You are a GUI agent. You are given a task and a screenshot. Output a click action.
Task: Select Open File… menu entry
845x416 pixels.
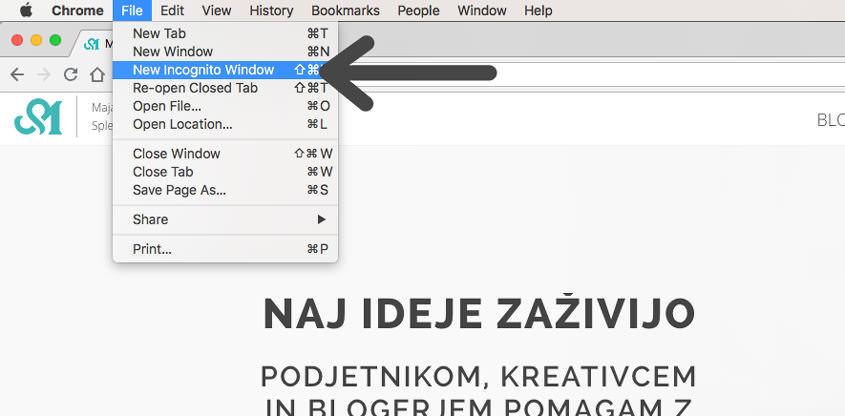(x=225, y=106)
